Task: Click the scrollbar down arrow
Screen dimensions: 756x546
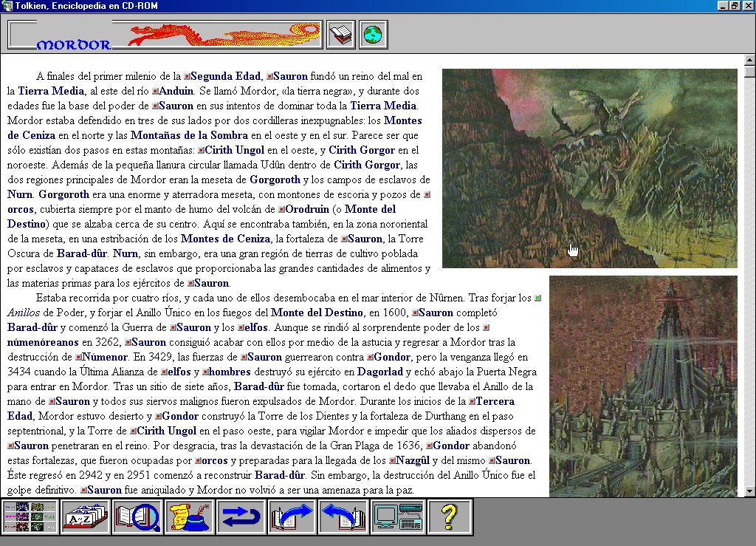Action: coord(750,491)
